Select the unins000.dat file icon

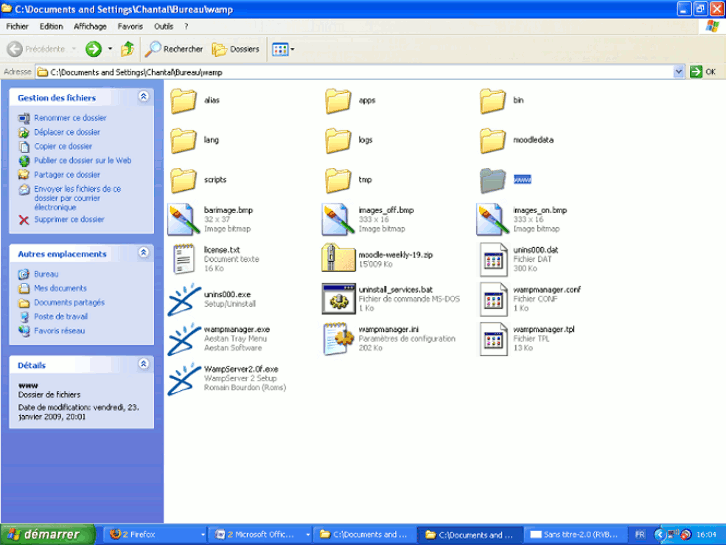tap(493, 259)
